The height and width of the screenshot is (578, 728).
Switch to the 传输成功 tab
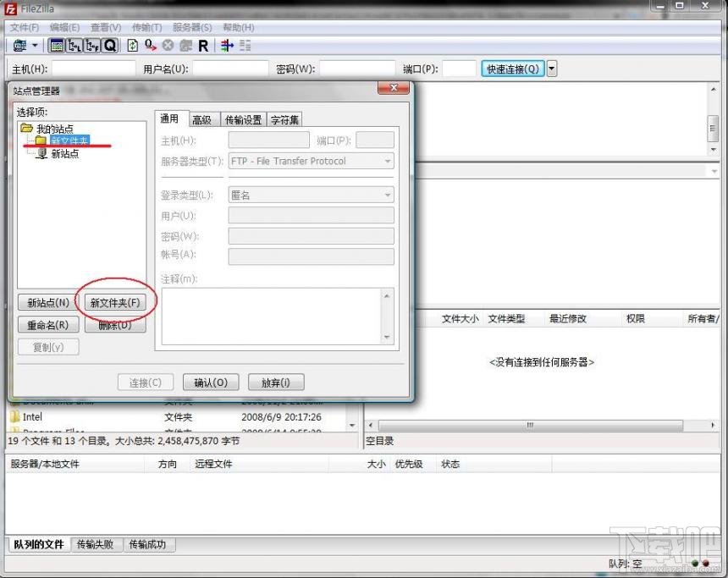147,544
